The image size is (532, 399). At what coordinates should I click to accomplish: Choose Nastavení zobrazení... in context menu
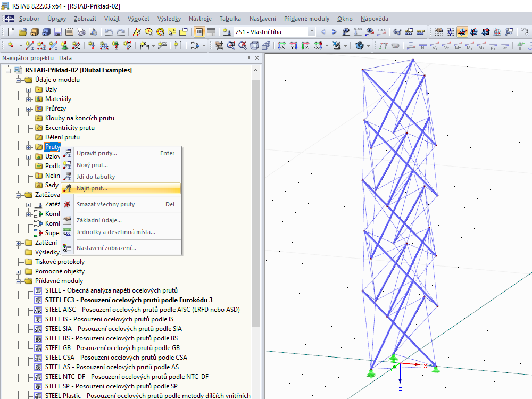pos(121,248)
